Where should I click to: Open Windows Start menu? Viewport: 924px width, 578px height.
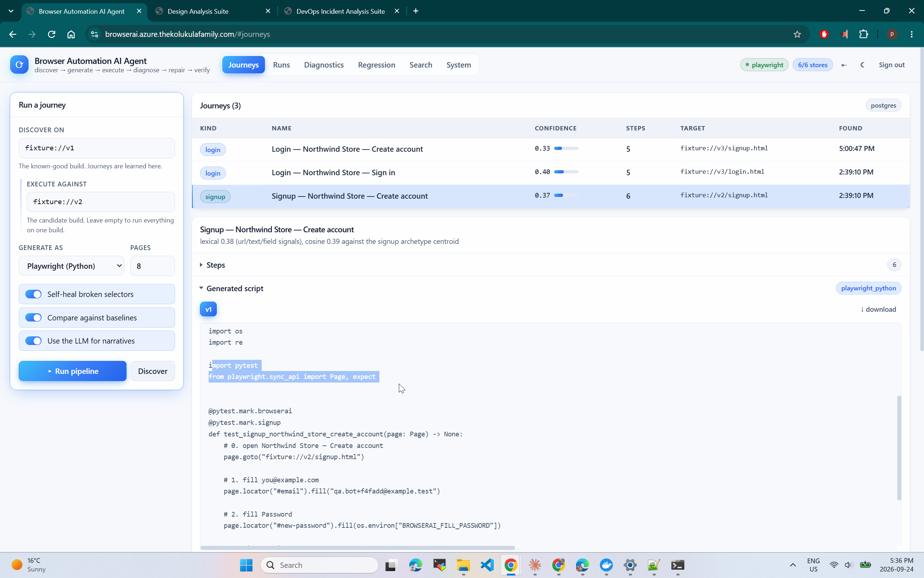pos(246,565)
